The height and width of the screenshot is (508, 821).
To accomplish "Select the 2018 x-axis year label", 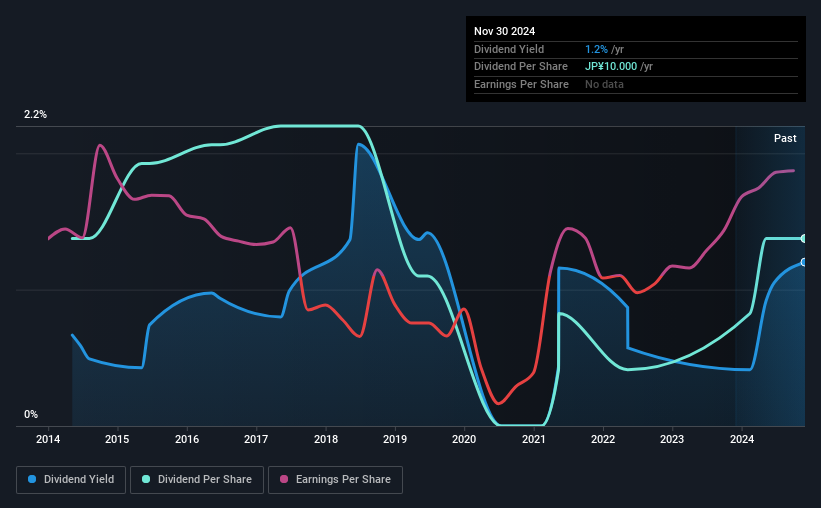I will (326, 439).
